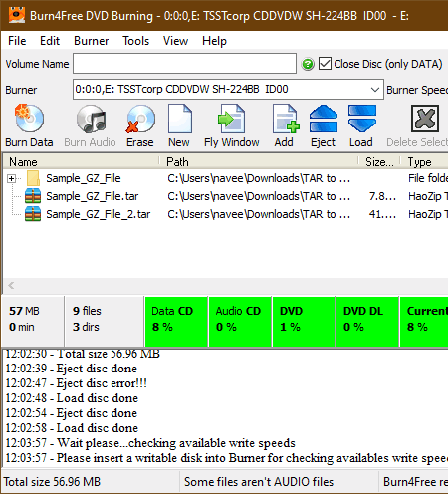Click the Sample_GZ_File folder icon
Image resolution: width=448 pixels, height=494 pixels.
[x=33, y=178]
